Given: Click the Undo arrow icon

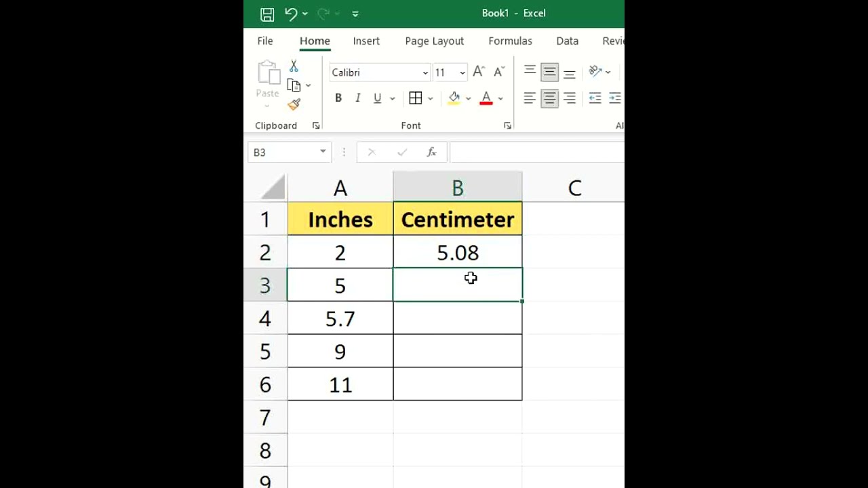Looking at the screenshot, I should (291, 13).
